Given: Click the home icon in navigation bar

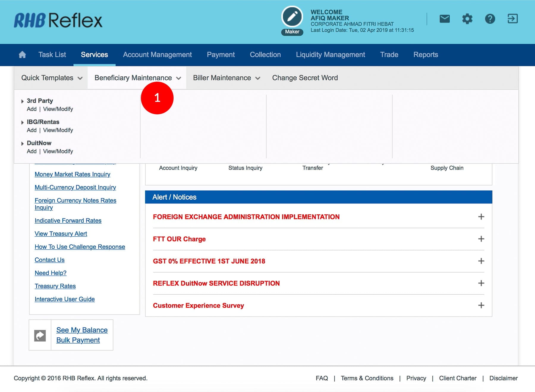Looking at the screenshot, I should 22,55.
